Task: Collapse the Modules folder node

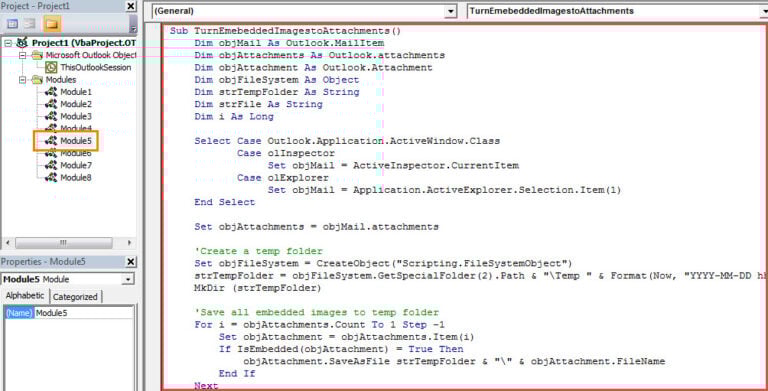Action: click(x=22, y=80)
